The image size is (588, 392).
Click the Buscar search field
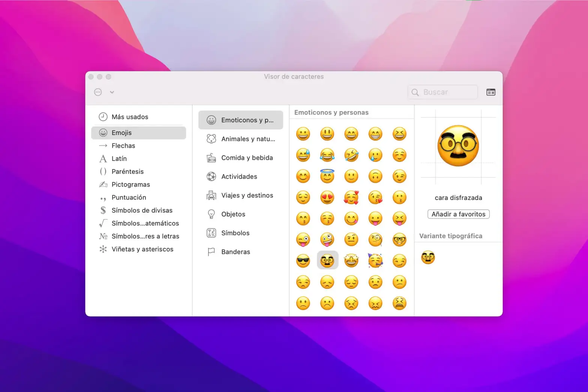442,92
